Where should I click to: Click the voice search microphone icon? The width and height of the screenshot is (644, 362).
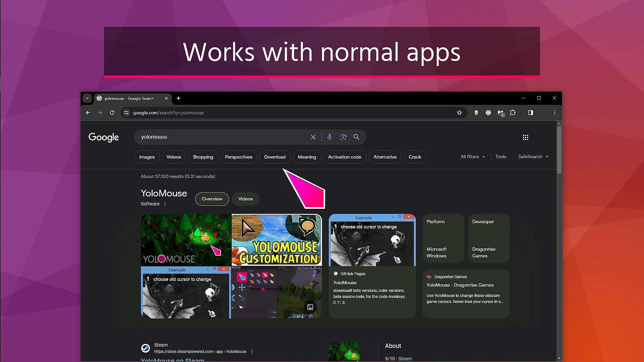[329, 137]
